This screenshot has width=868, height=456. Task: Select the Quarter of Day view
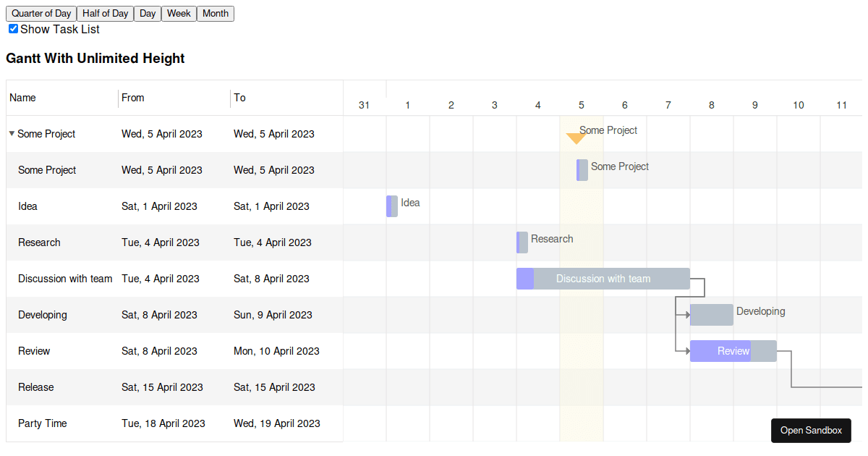click(41, 13)
